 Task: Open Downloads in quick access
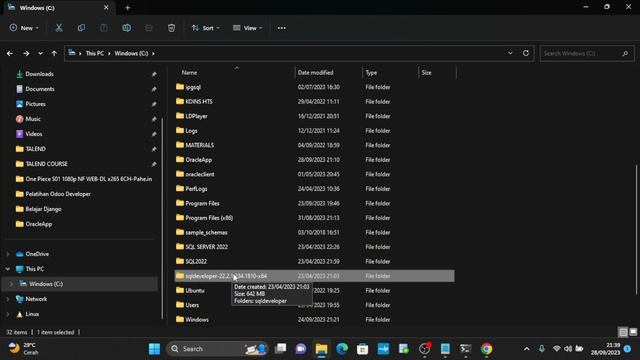click(39, 74)
